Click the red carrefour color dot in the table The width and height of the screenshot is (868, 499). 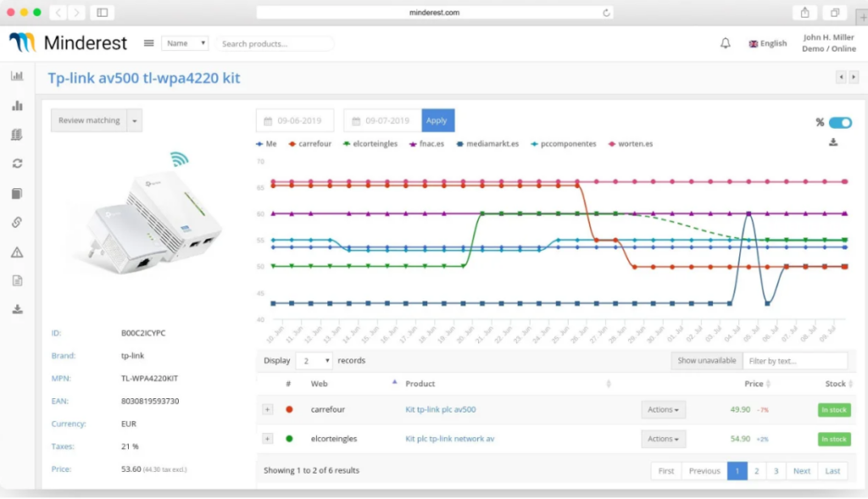[289, 410]
